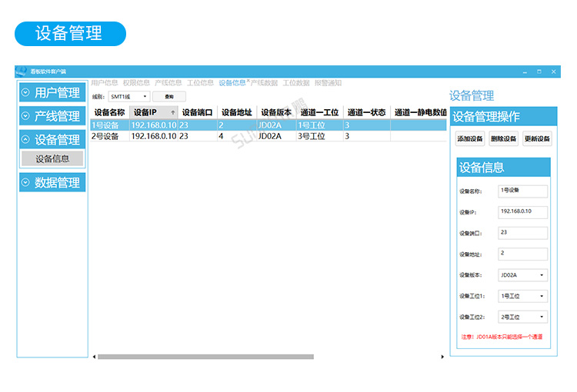Switch to the 用户信息 tab

pos(104,82)
